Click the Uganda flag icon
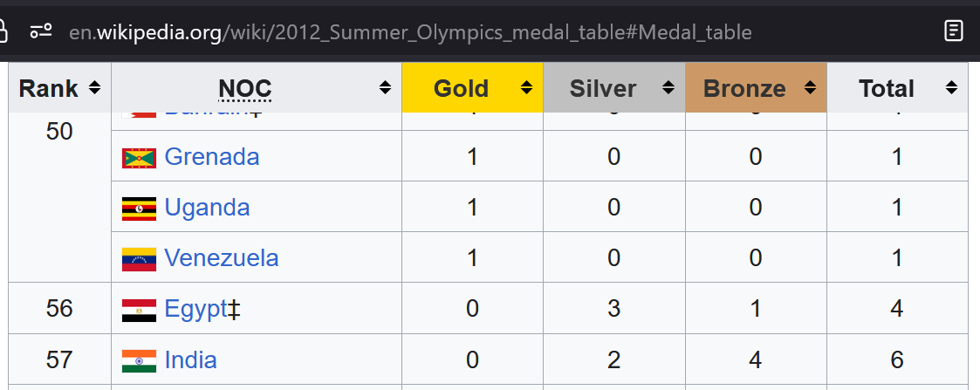Image resolution: width=980 pixels, height=390 pixels. [x=139, y=209]
